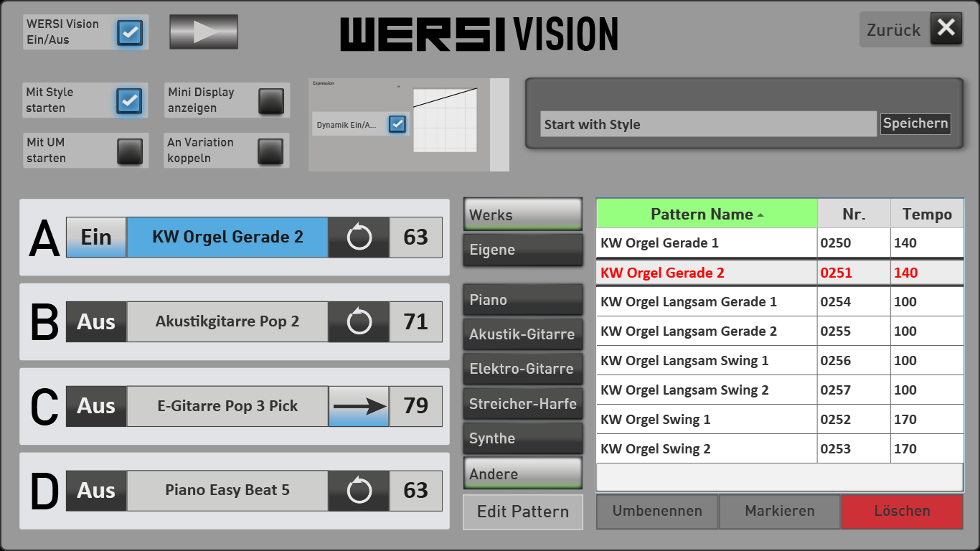This screenshot has height=551, width=980.
Task: Turn on track C Aus toggle
Action: point(96,406)
